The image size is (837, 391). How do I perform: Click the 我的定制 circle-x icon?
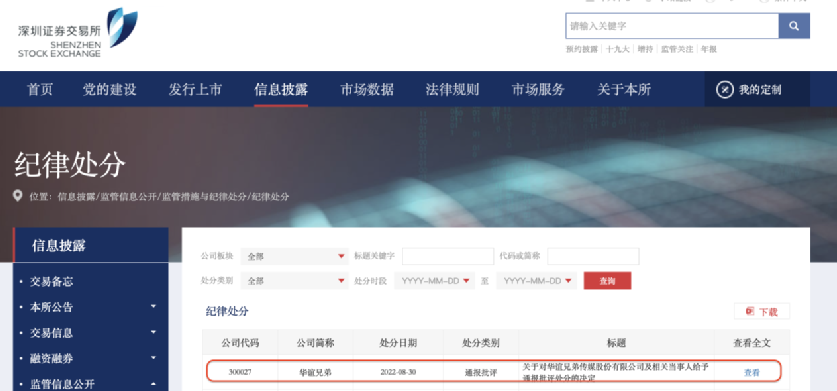pos(724,90)
